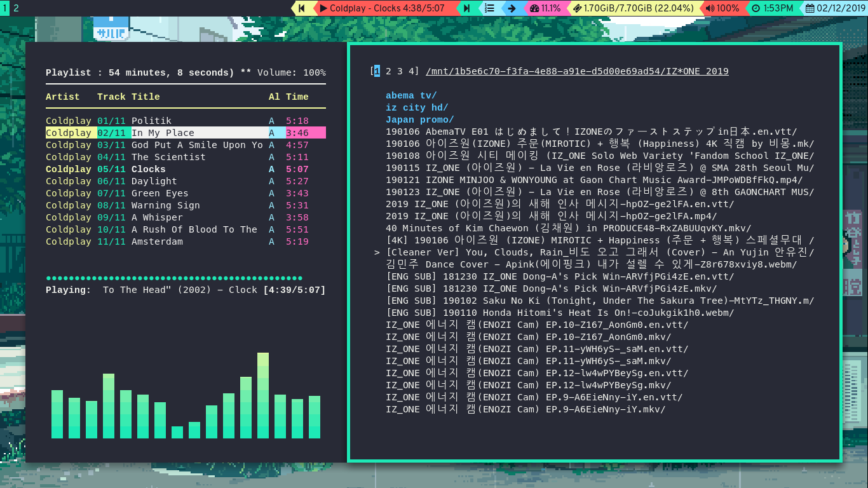Select the highlighted In My Place track
Image resolution: width=868 pixels, height=488 pixels.
(186, 133)
